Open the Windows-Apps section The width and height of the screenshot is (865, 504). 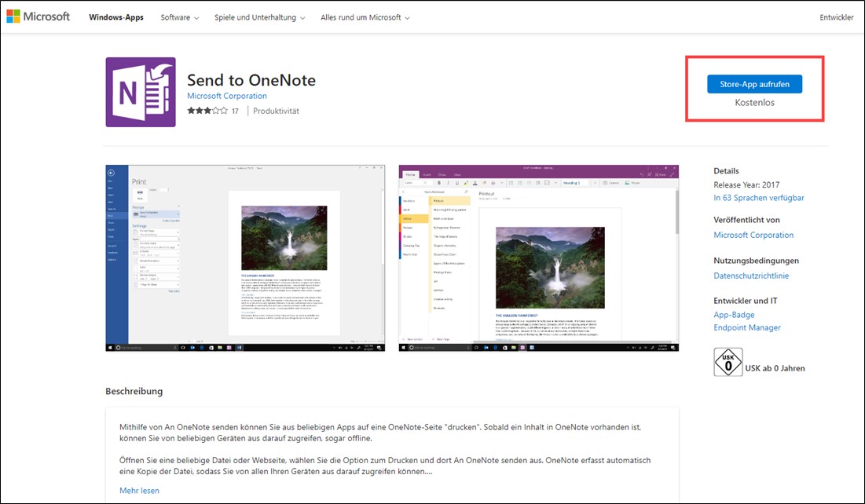point(115,17)
